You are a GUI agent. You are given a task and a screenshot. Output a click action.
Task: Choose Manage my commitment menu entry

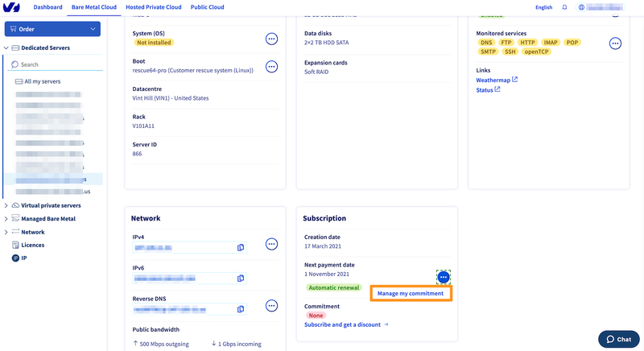click(x=411, y=294)
